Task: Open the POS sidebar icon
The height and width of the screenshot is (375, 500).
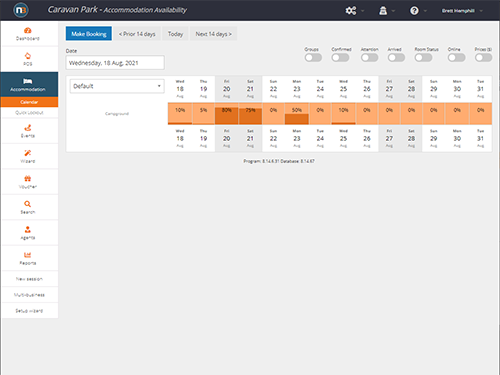Action: (28, 56)
